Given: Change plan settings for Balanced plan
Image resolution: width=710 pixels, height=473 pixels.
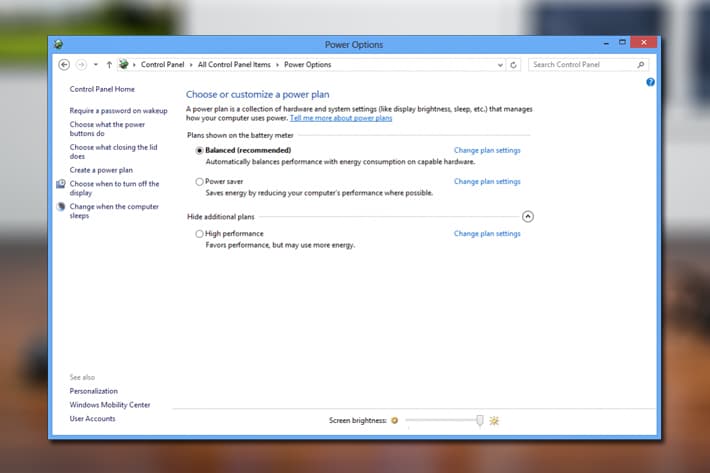Looking at the screenshot, I should tap(487, 150).
